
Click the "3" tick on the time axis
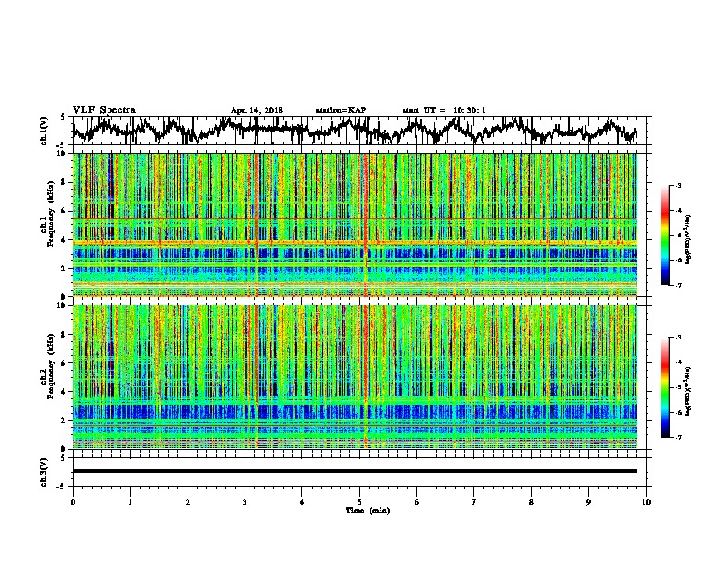point(245,502)
